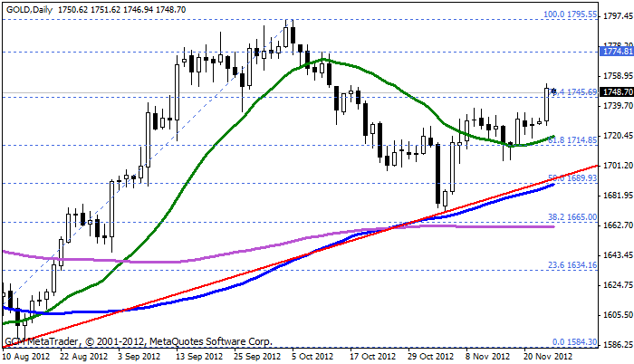Viewport: 634px width, 364px height.
Task: Click the 0.0 Fibonacci label 1584.30
Action: pyautogui.click(x=574, y=341)
